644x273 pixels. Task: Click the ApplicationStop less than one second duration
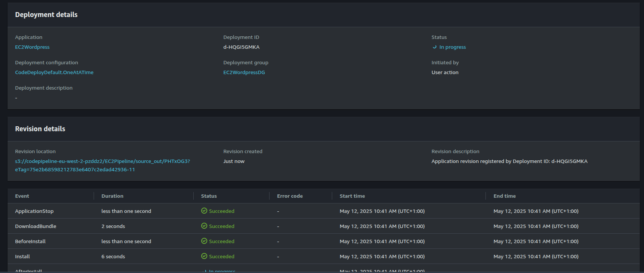click(126, 211)
